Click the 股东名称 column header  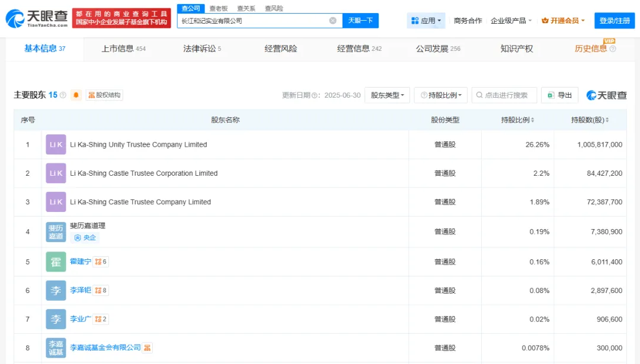click(x=225, y=120)
